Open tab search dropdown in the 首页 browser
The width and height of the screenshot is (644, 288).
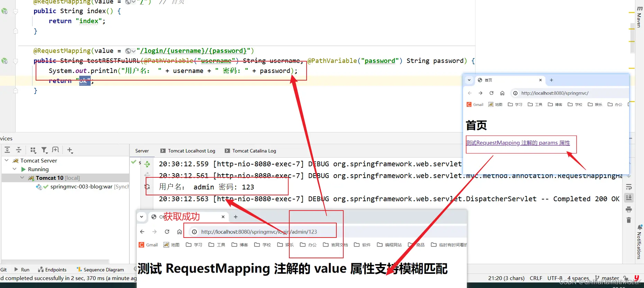click(x=469, y=80)
